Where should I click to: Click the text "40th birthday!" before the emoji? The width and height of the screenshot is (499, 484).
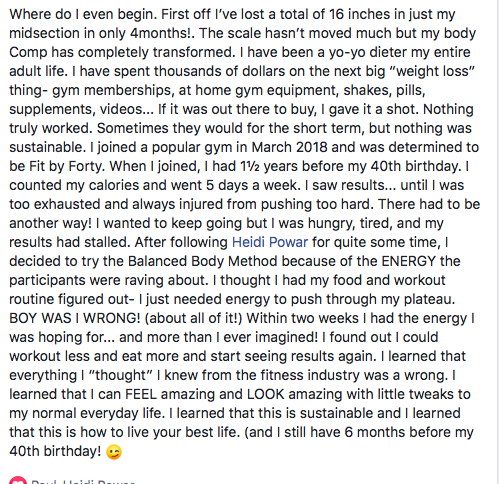tap(55, 451)
